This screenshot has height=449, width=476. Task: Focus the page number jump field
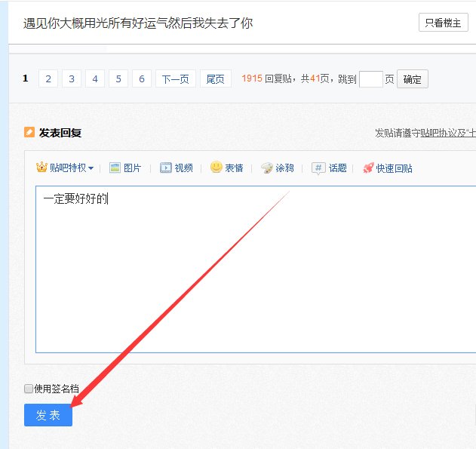(370, 79)
